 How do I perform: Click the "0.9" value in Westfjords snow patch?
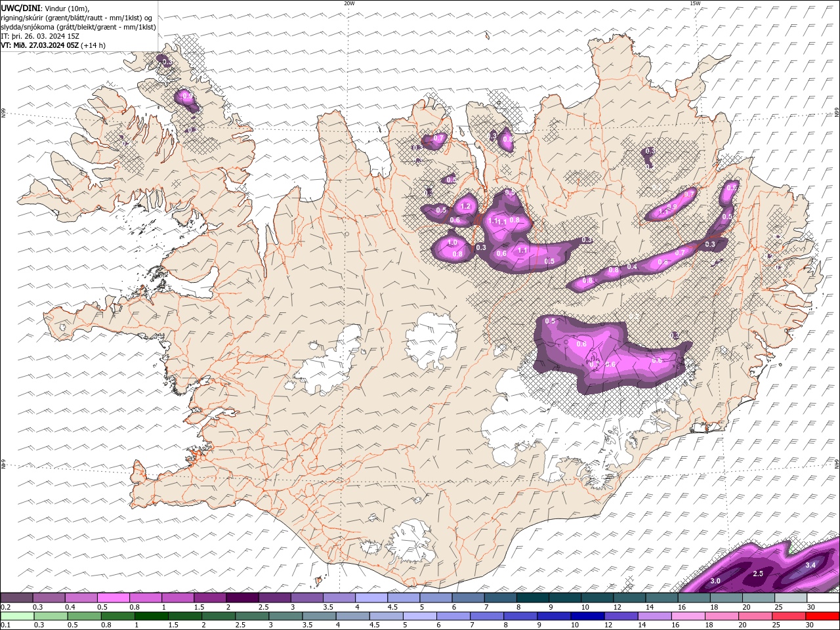188,96
